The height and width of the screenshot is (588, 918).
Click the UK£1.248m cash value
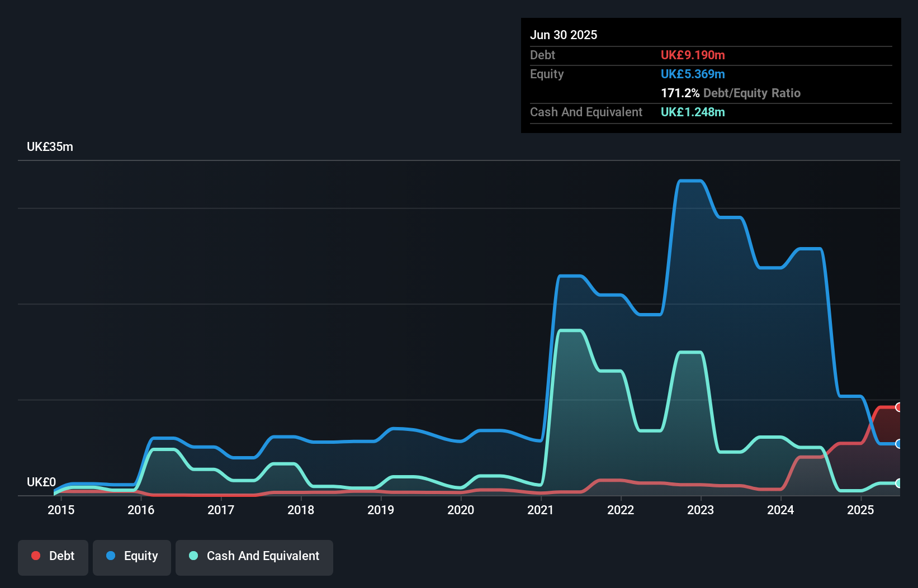(x=693, y=112)
